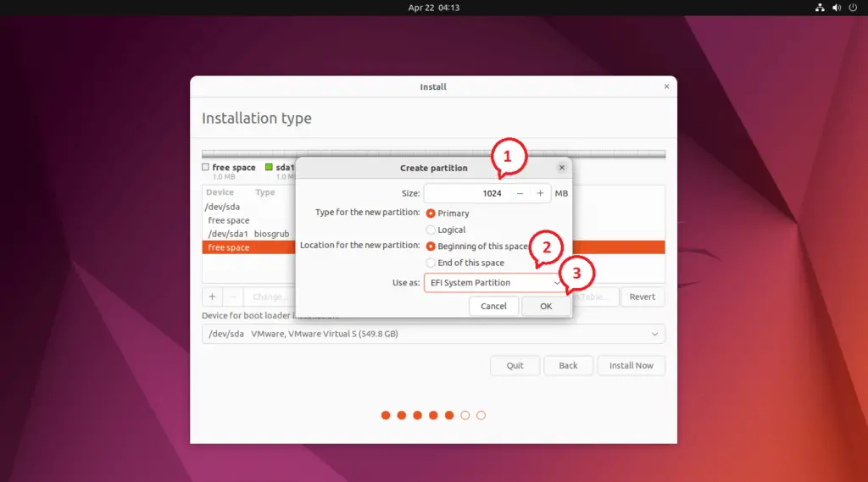Viewport: 868px width, 482px height.
Task: Select the free space row above /dev/sda1
Action: 249,220
